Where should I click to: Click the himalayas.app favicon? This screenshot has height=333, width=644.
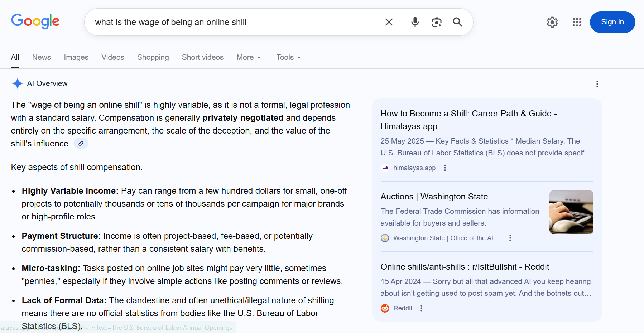pyautogui.click(x=385, y=168)
